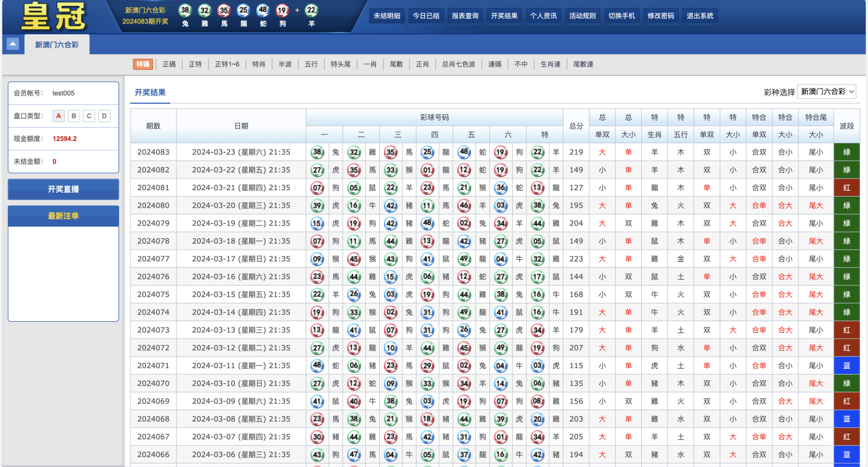
Task: Click special ball 38 in row 2024080
Action: tap(537, 206)
